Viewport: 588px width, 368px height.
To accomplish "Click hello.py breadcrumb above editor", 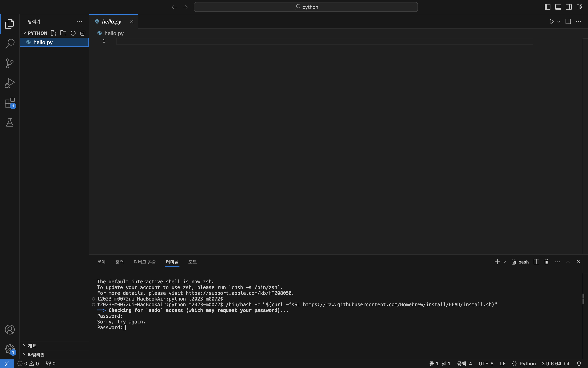I will point(110,33).
